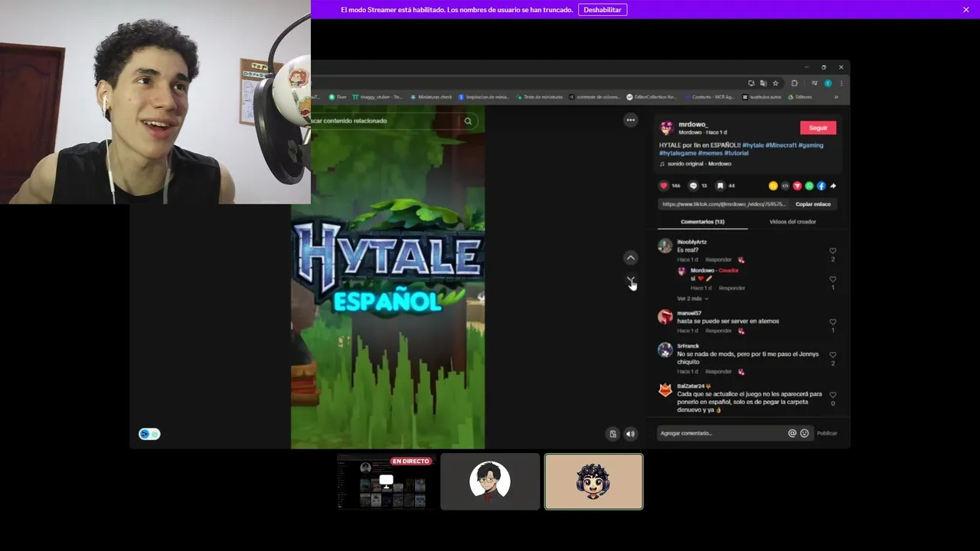The image size is (980, 551).
Task: Reply to iNooblyArtz's comment
Action: click(718, 259)
